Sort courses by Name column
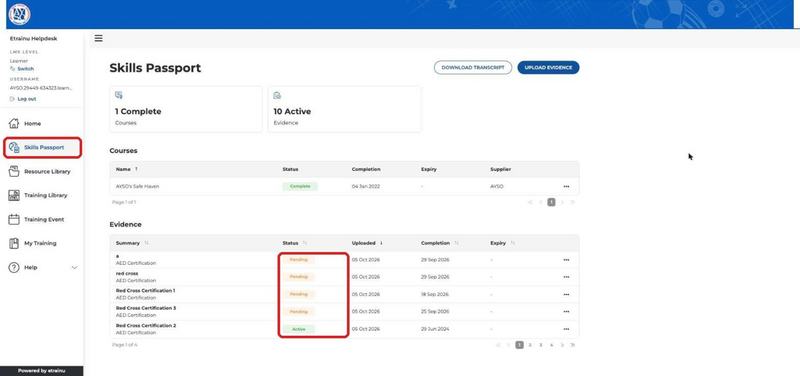 pyautogui.click(x=128, y=169)
